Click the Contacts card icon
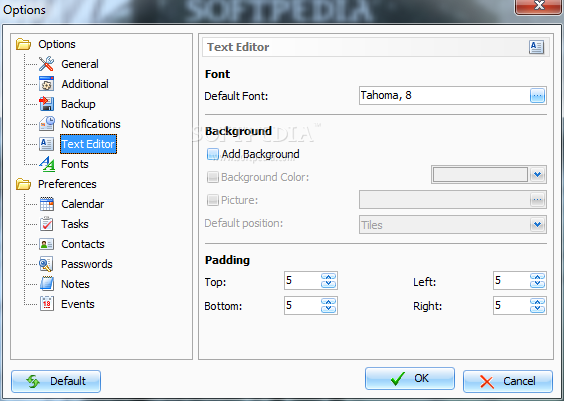Screen dimensions: 564x401 pos(46,244)
